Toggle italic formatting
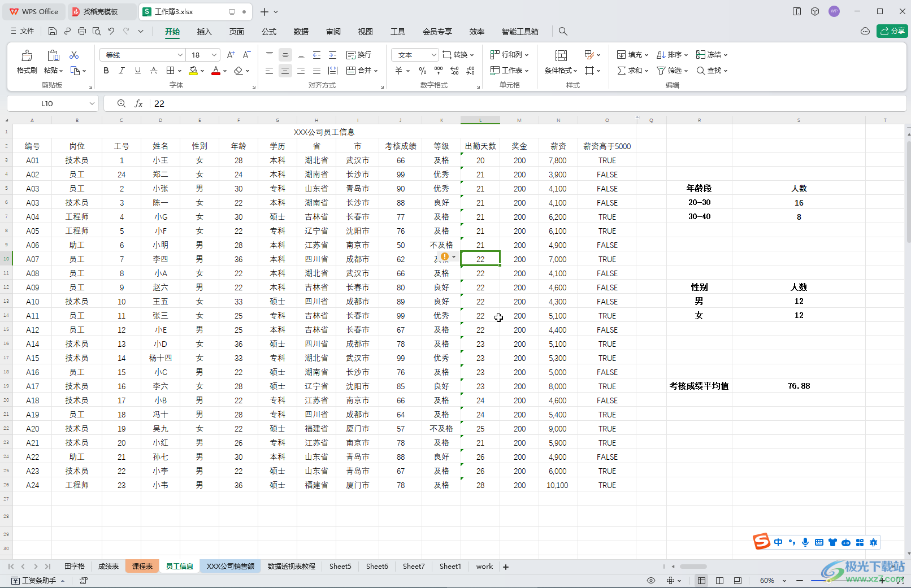This screenshot has height=588, width=911. coord(122,71)
